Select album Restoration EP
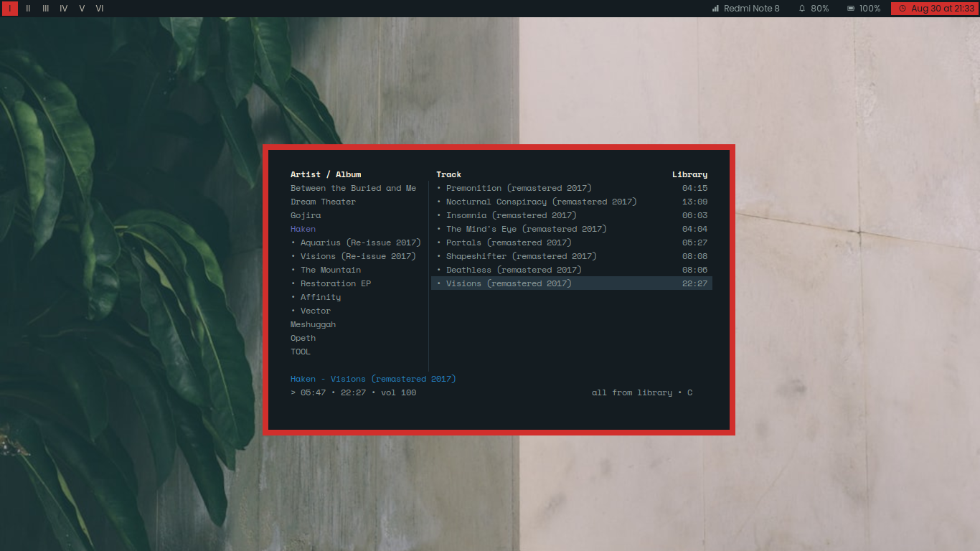Screen dimensions: 980x551 click(x=331, y=283)
